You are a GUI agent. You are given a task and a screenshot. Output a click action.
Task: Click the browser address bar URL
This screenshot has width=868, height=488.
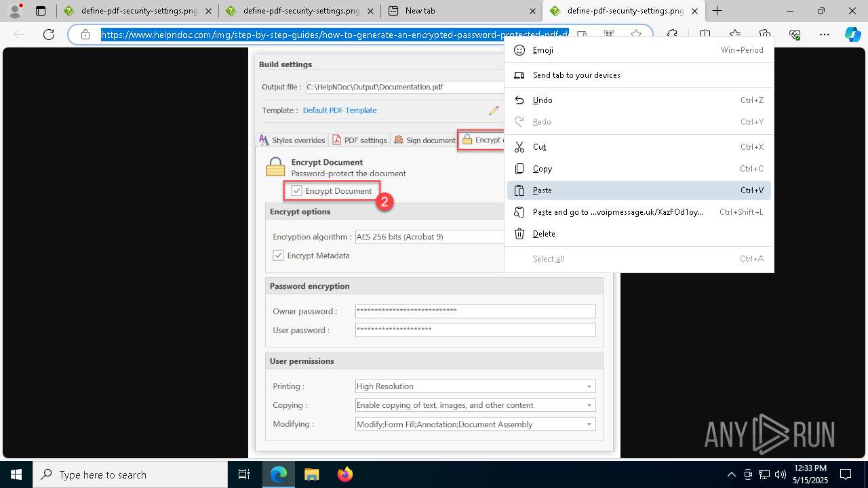[x=335, y=35]
